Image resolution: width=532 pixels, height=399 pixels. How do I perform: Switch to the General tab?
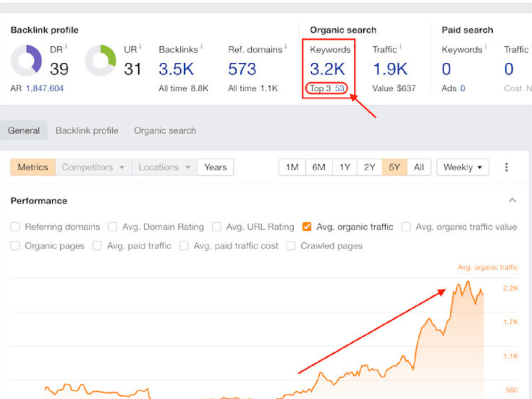click(24, 131)
